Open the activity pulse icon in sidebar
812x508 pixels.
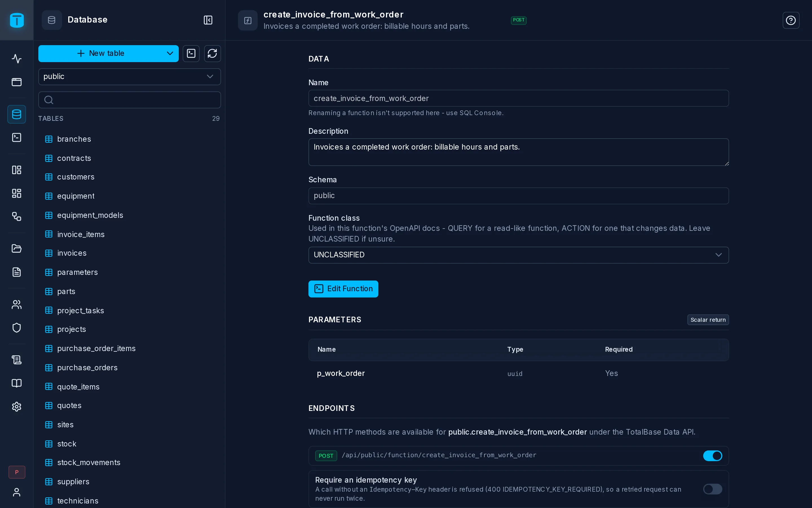16,59
